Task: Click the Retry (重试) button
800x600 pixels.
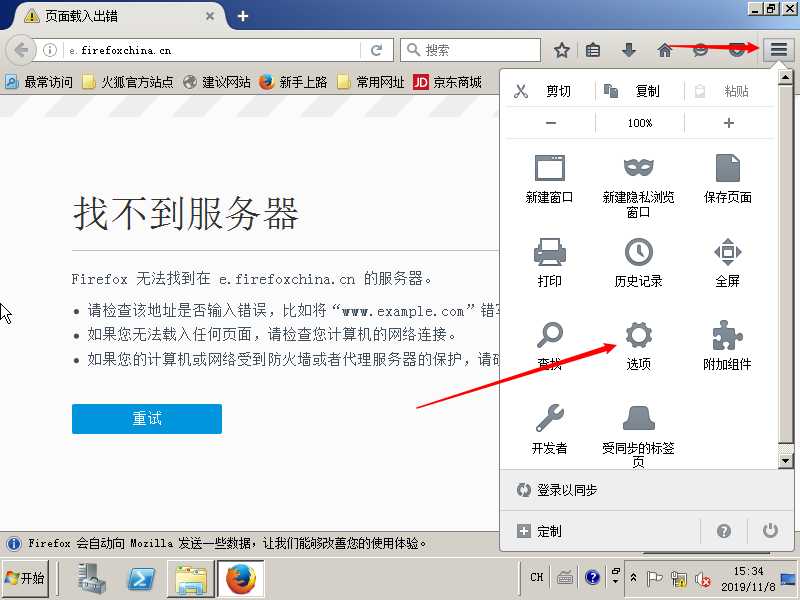Action: (147, 419)
